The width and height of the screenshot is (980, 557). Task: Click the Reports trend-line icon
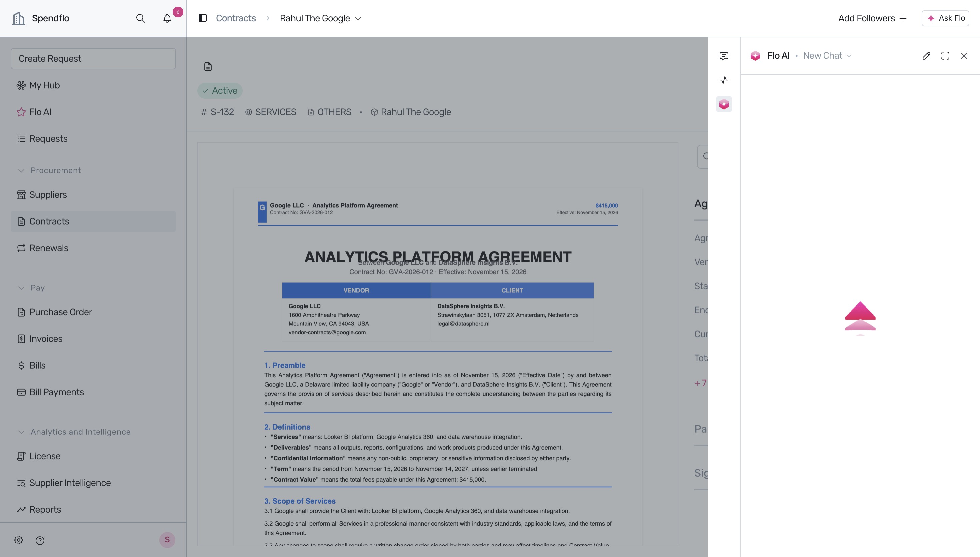pos(21,510)
